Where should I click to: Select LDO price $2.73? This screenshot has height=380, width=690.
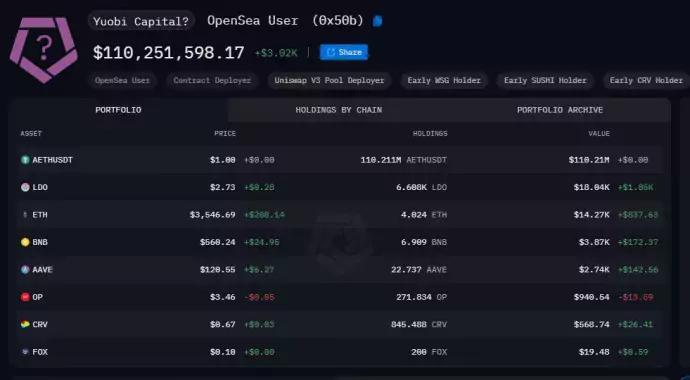tap(222, 187)
